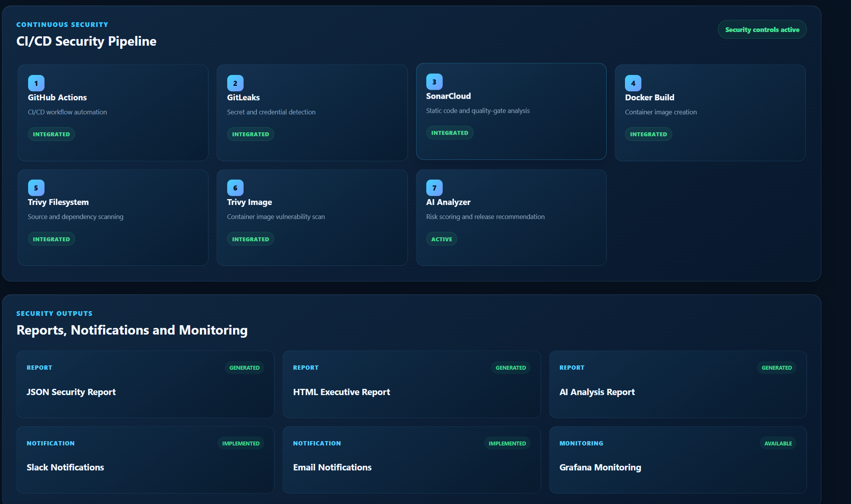Screen dimensions: 851x504
Task: Click the 'Source and dependency scanning' description
Action: [75, 217]
